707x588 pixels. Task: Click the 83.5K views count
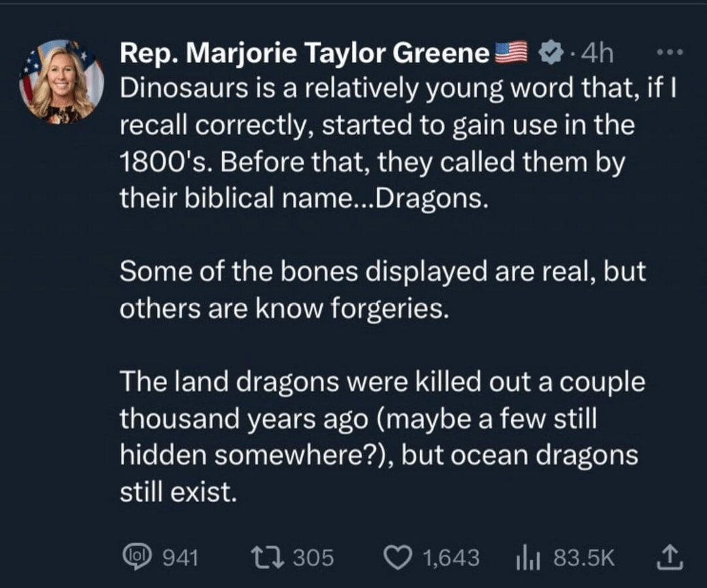[x=583, y=558]
